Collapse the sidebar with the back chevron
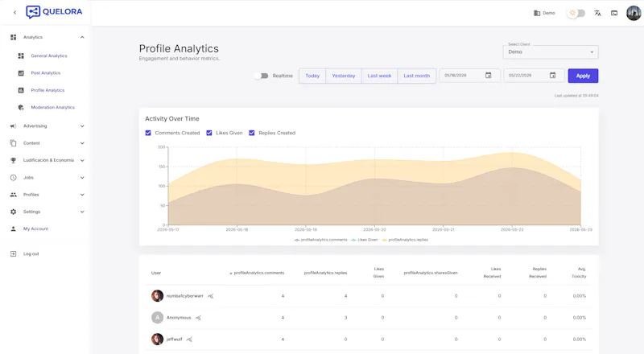The image size is (644, 354). 14,13
